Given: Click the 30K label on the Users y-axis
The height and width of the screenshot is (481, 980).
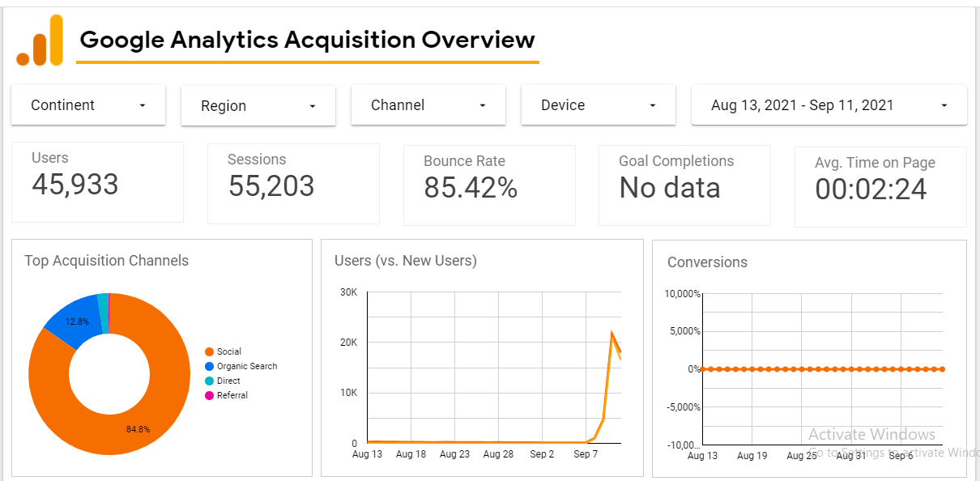Looking at the screenshot, I should coord(349,292).
